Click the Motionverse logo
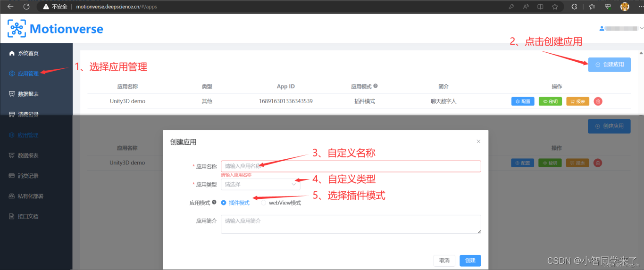The image size is (644, 270). pos(55,29)
